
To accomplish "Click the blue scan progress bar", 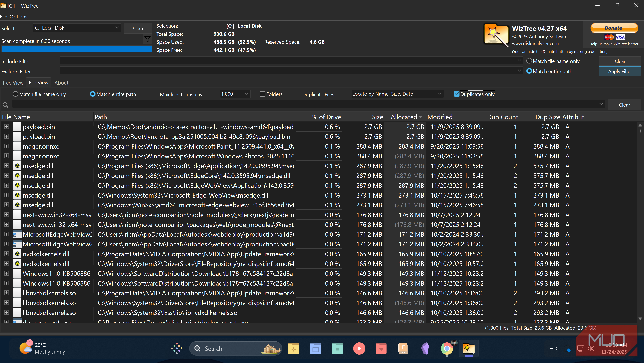I will pyautogui.click(x=77, y=49).
